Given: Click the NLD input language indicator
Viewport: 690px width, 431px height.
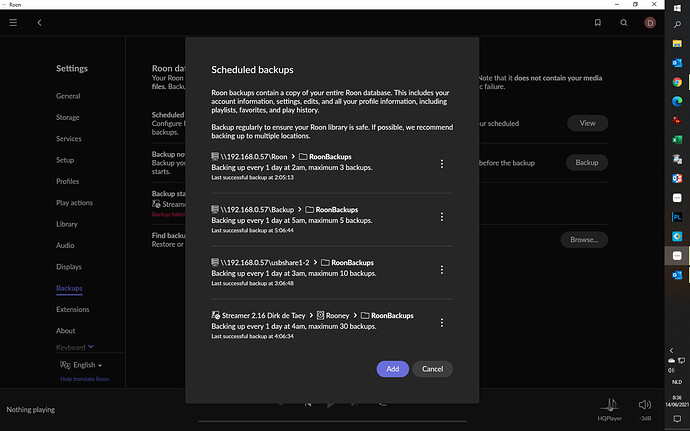Looking at the screenshot, I should coord(677,382).
